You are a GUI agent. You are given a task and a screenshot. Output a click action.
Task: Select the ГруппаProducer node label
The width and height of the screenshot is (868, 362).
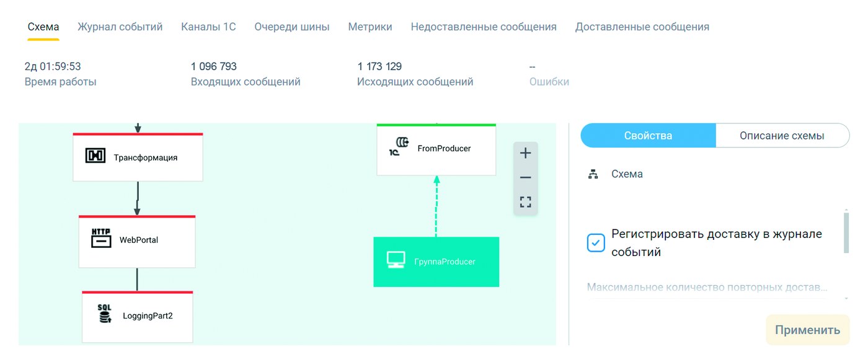[445, 262]
